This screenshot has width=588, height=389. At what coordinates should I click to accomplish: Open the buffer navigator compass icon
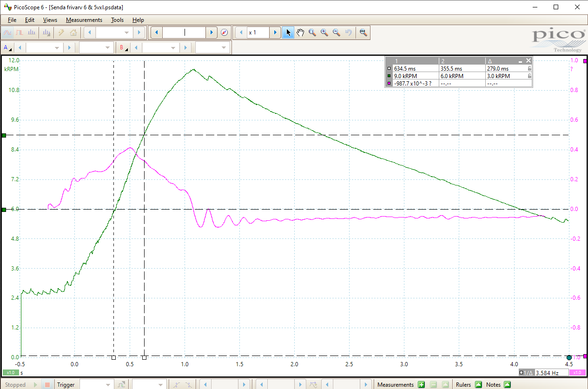[225, 33]
